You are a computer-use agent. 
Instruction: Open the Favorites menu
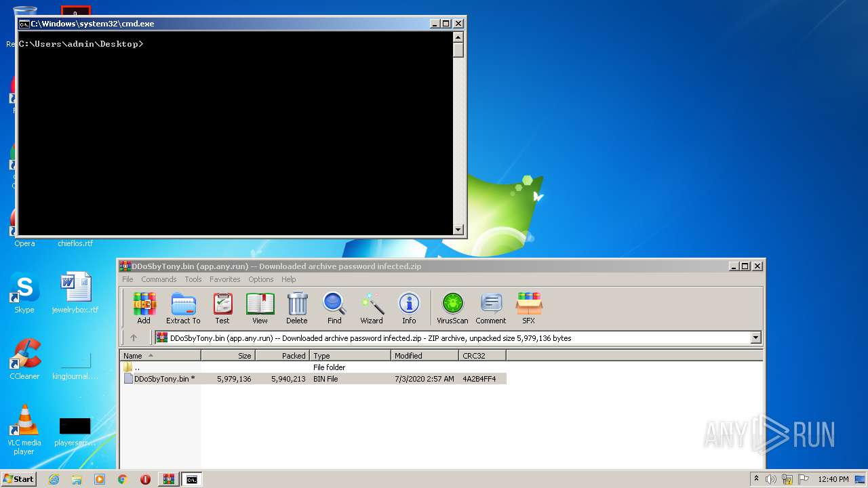pyautogui.click(x=224, y=279)
